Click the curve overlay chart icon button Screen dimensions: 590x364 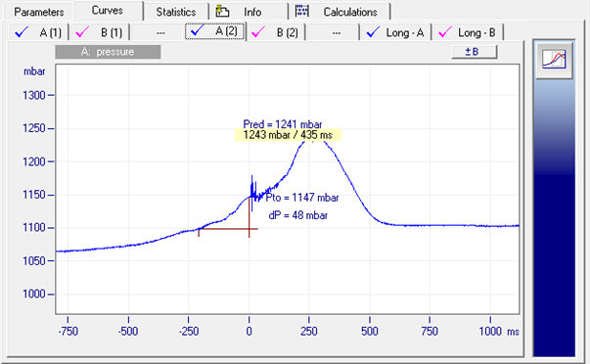(x=554, y=60)
